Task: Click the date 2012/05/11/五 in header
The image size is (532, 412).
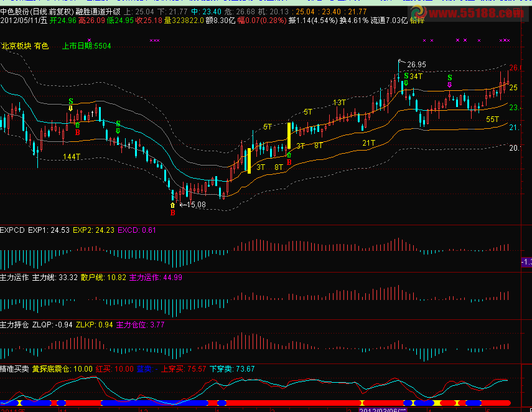Action: click(x=24, y=21)
